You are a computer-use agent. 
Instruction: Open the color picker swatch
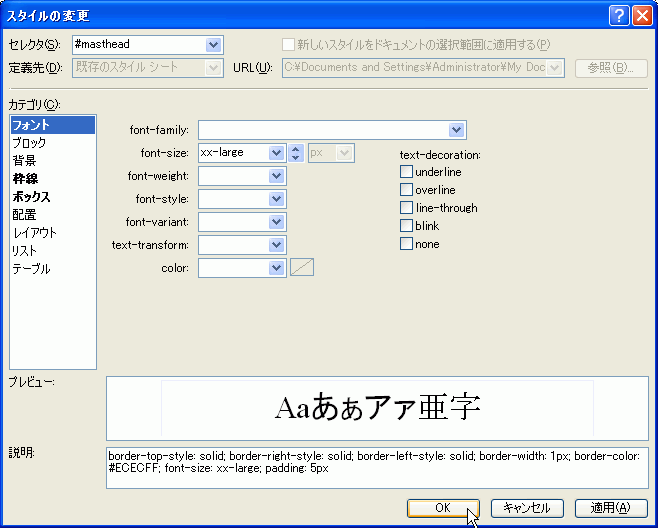tap(302, 267)
